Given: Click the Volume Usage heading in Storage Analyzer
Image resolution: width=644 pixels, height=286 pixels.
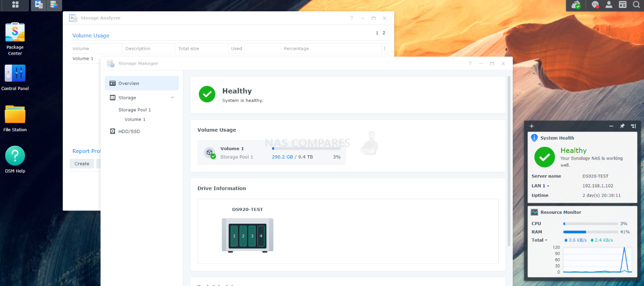Looking at the screenshot, I should tap(91, 35).
